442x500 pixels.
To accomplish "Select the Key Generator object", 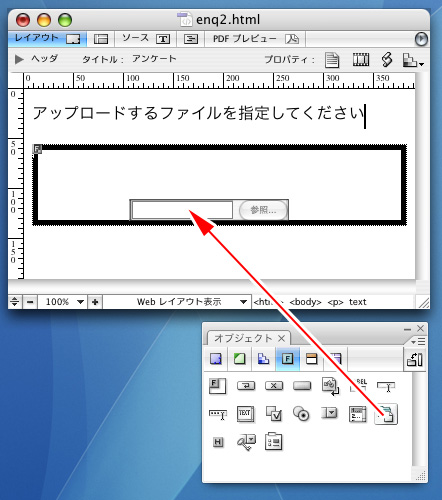I will click(246, 442).
